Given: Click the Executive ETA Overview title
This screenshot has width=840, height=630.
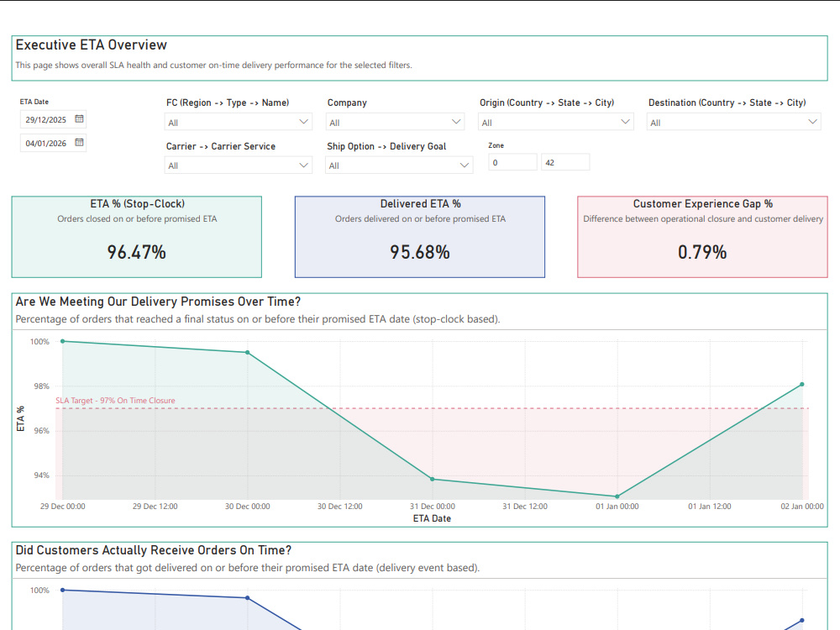Looking at the screenshot, I should 91,45.
